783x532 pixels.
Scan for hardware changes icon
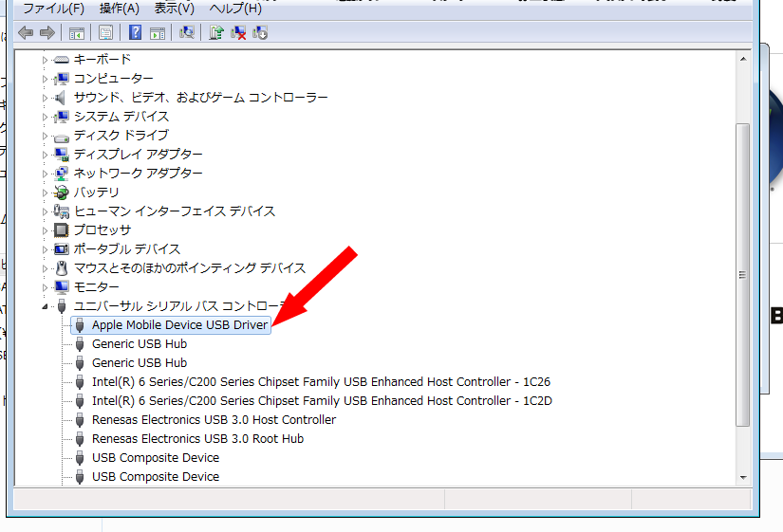(187, 33)
